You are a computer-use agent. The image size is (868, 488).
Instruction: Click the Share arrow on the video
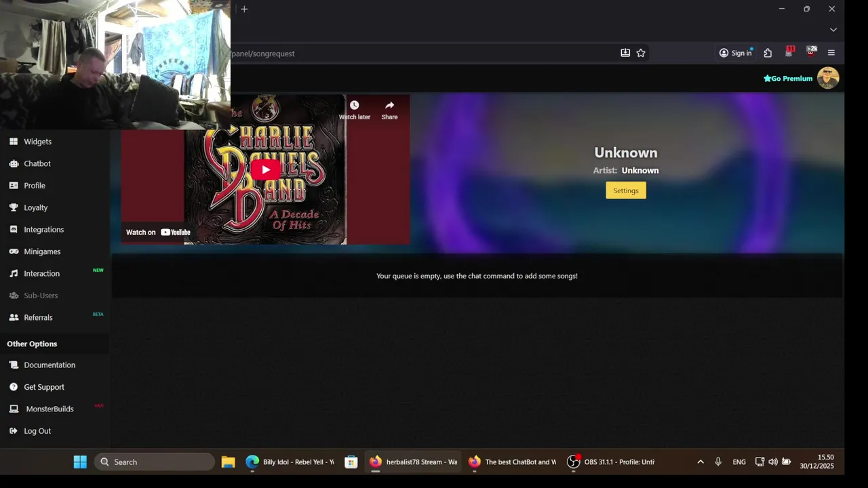[x=389, y=110]
